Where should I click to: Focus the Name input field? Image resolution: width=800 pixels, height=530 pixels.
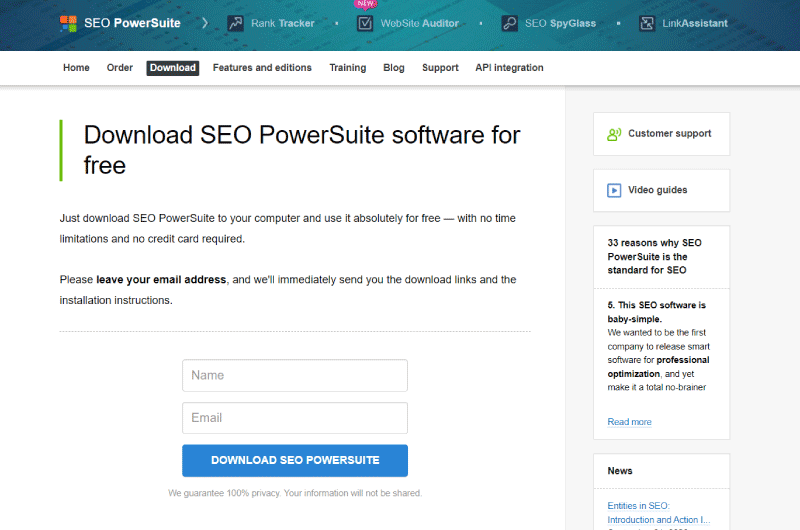295,375
